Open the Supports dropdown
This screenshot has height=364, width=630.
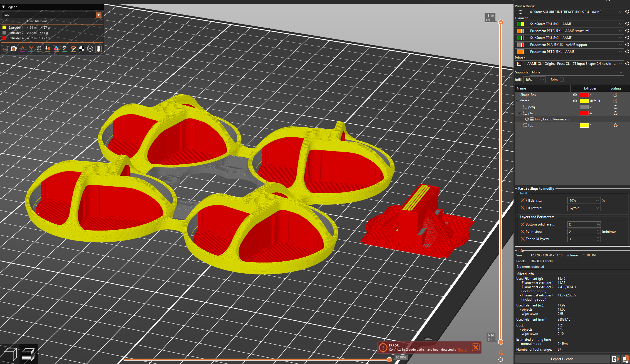point(577,72)
